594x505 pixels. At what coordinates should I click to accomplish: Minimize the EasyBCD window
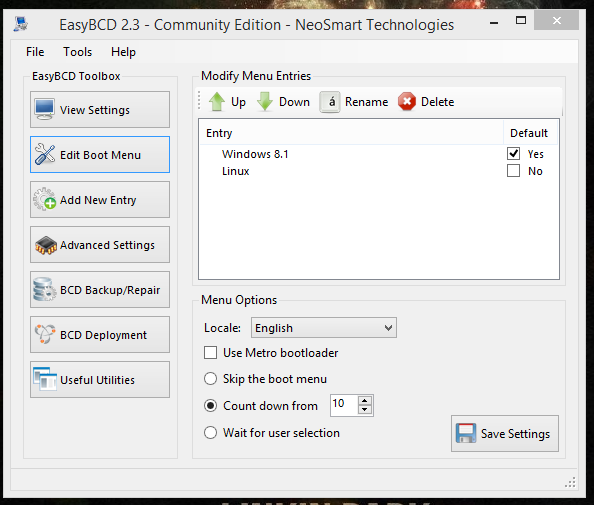(494, 23)
